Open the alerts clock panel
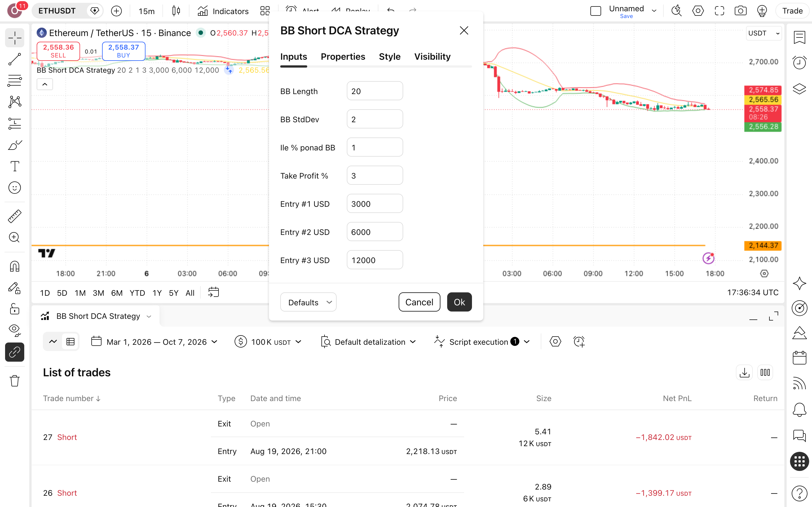Viewport: 812px width, 507px height. (x=799, y=62)
